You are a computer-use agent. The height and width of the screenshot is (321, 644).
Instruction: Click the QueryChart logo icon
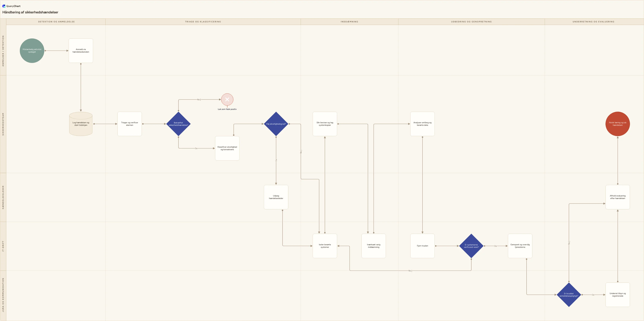point(4,6)
